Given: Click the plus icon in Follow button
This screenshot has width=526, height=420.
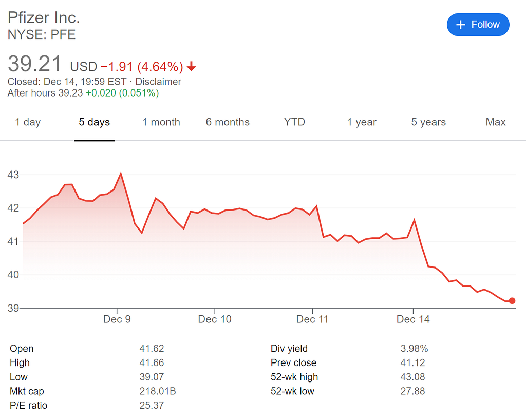Looking at the screenshot, I should pyautogui.click(x=461, y=25).
